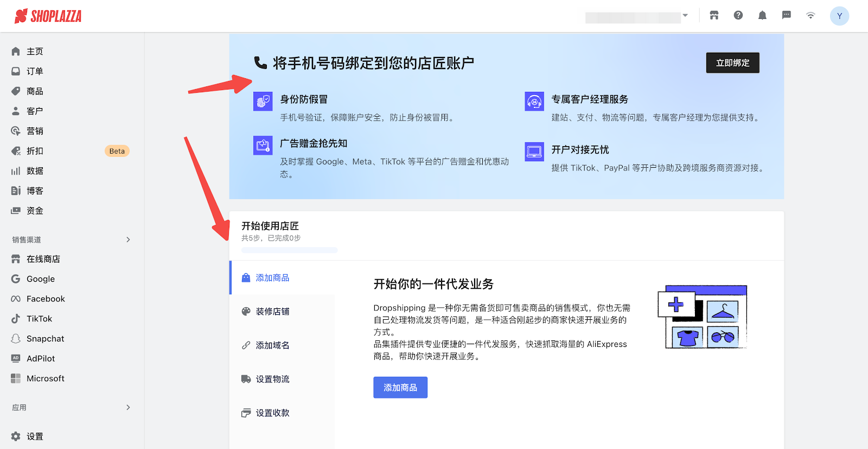Viewport: 868px width, 449px height.
Task: Open notifications bell icon
Action: click(x=762, y=15)
